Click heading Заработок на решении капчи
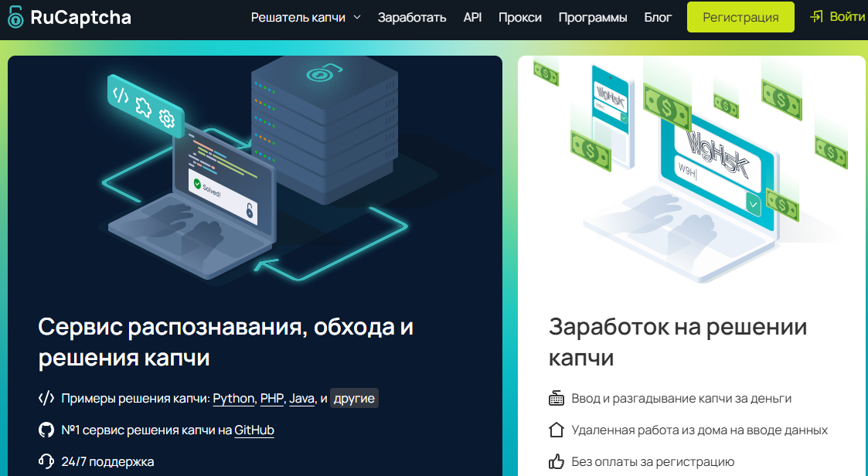868x476 pixels. 678,342
